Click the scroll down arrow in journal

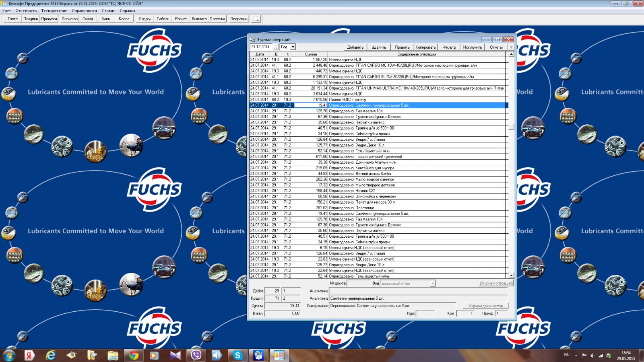511,276
